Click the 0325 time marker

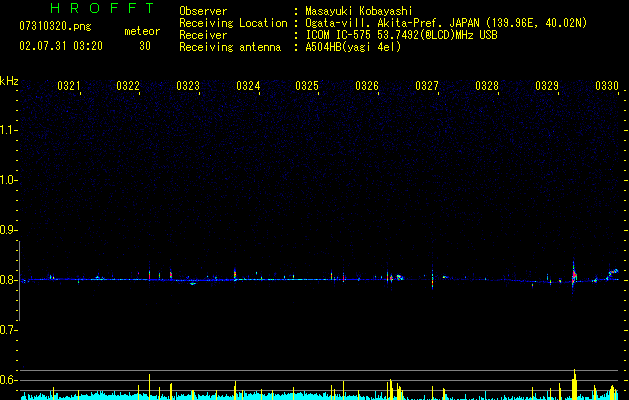pyautogui.click(x=307, y=86)
